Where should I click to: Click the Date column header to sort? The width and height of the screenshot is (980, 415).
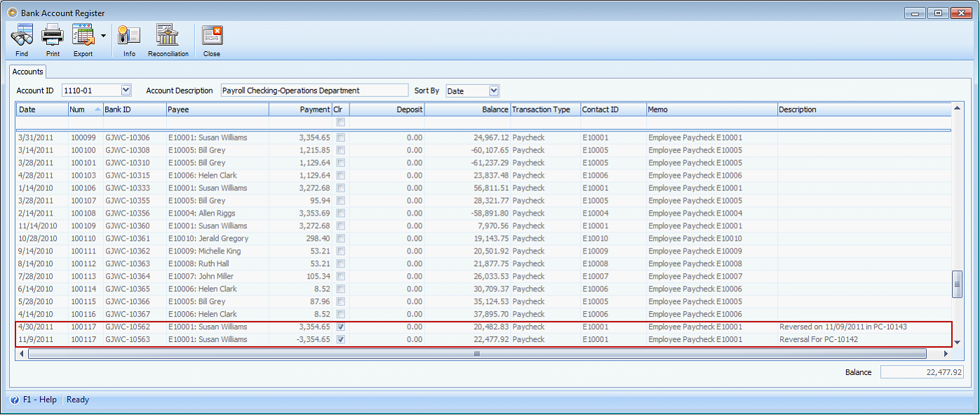coord(42,110)
